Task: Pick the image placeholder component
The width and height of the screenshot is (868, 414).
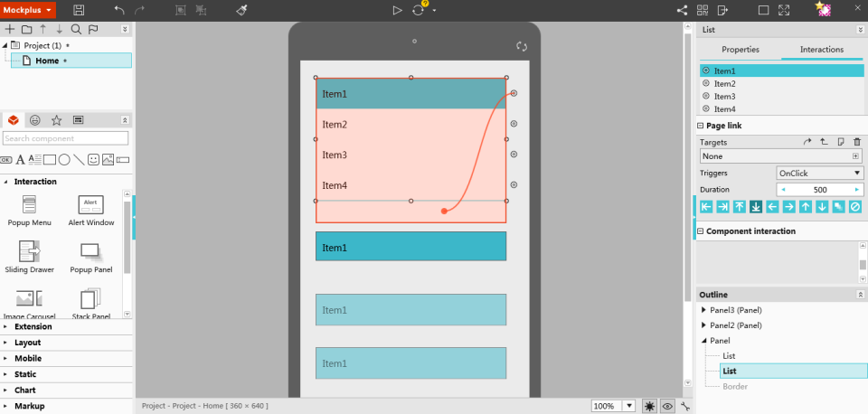Action: (108, 160)
